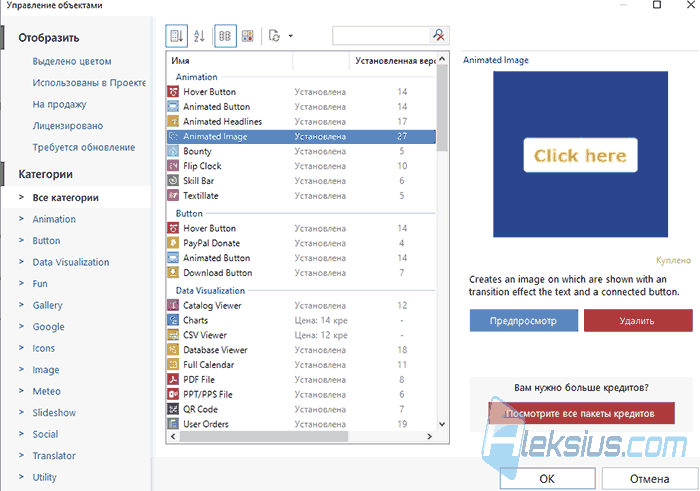The image size is (700, 491).
Task: Expand the Animation category chevron
Action: pyautogui.click(x=21, y=219)
